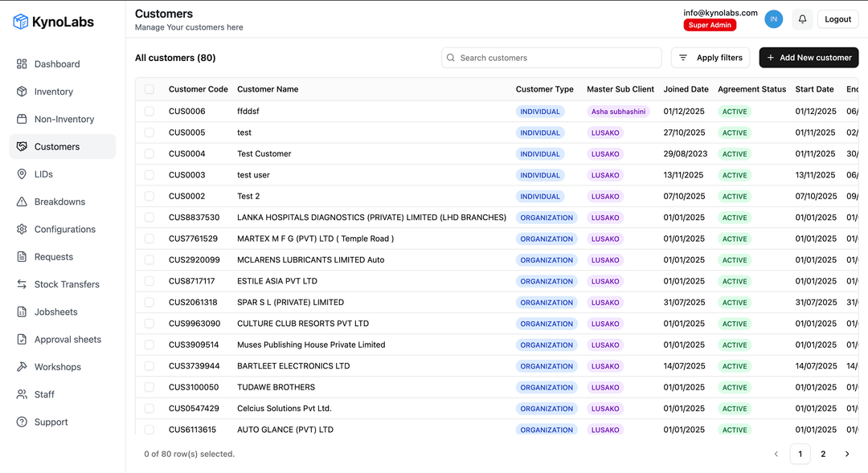Click the Workshops tools icon
868x473 pixels.
point(22,367)
